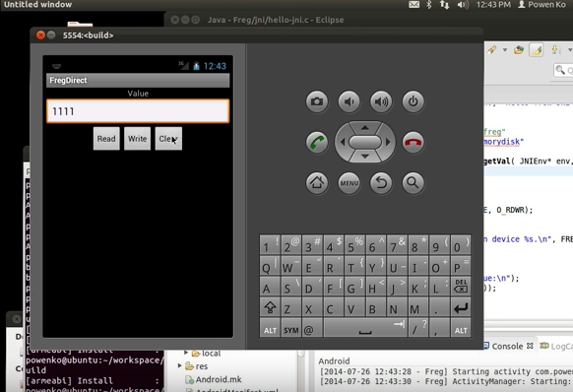Expand the local folder in Eclipse tree
Viewport: 573px width, 392px height.
click(186, 353)
